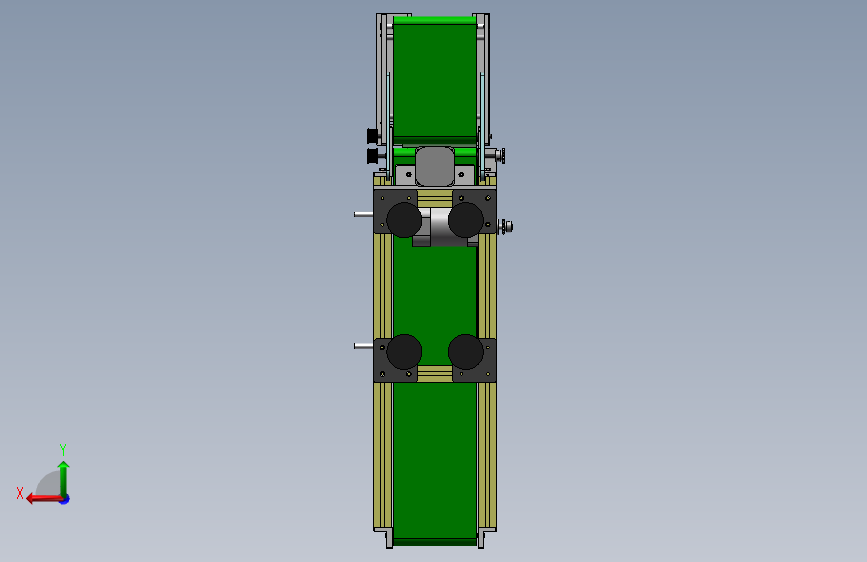Select the bolt on right of upper bracket
Image resolution: width=867 pixels, height=562 pixels.
(505, 226)
